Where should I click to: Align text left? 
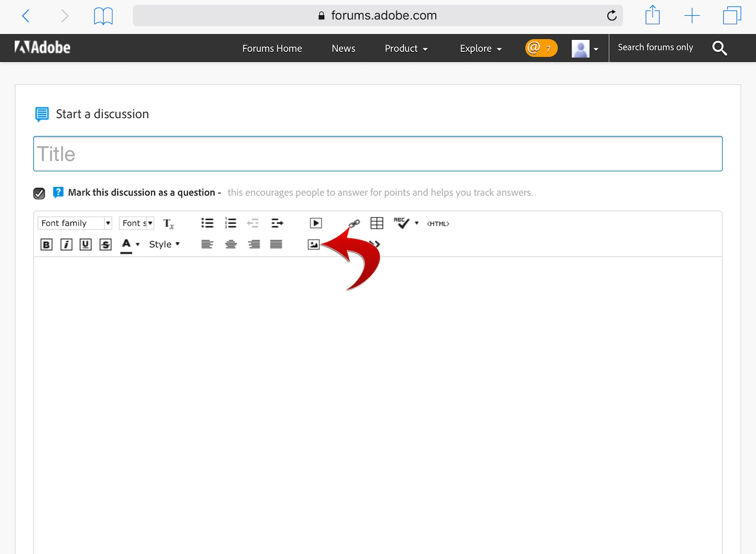(x=207, y=244)
